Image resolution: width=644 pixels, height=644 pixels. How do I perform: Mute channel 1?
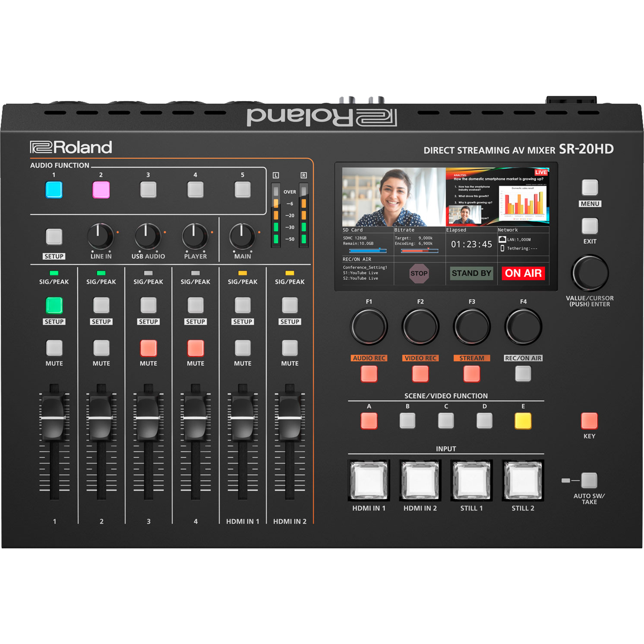(x=54, y=348)
